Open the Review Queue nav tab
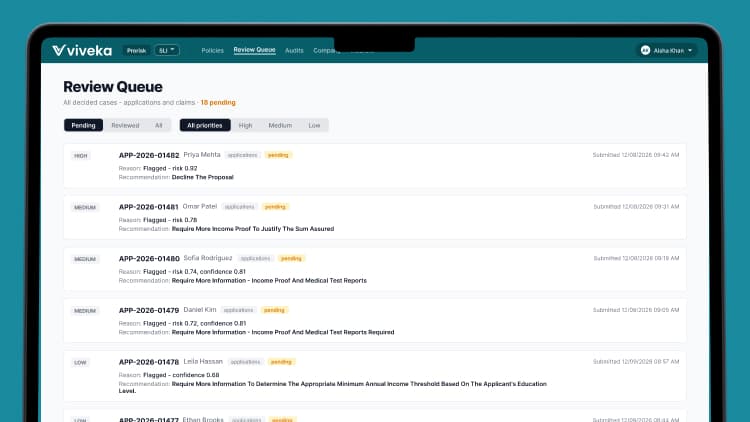 [254, 50]
